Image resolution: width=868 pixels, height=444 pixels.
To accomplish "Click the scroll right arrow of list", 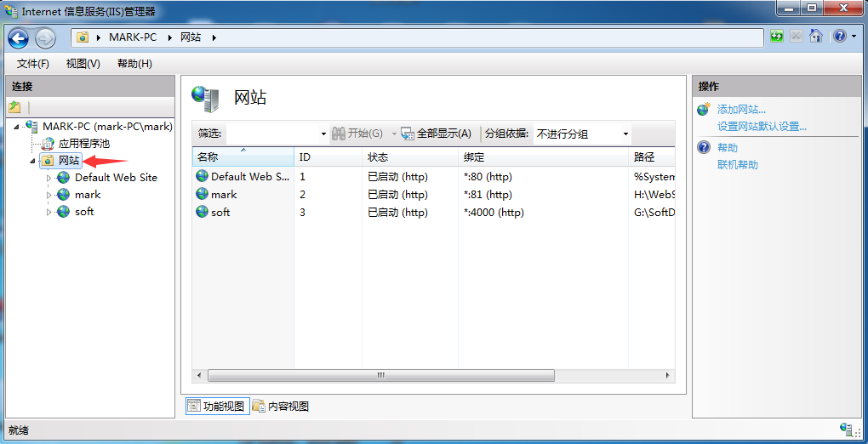I will pyautogui.click(x=668, y=375).
